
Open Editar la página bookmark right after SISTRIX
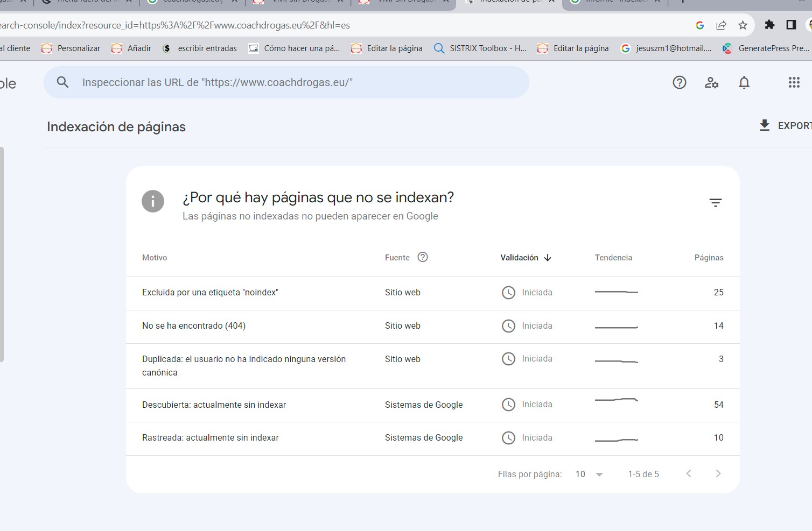pyautogui.click(x=573, y=48)
